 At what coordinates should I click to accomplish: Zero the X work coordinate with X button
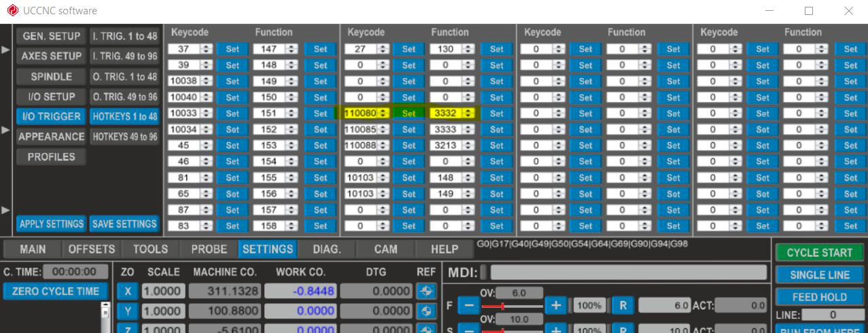[127, 291]
